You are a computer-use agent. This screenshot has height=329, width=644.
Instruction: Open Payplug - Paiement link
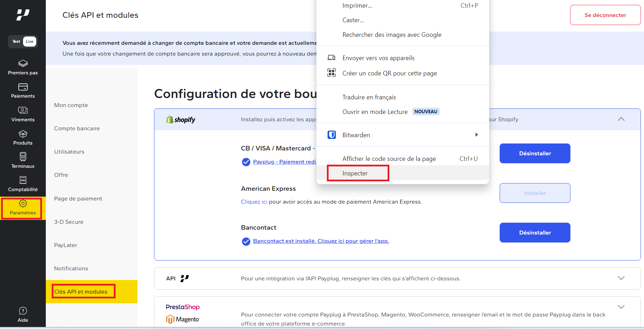tap(285, 162)
